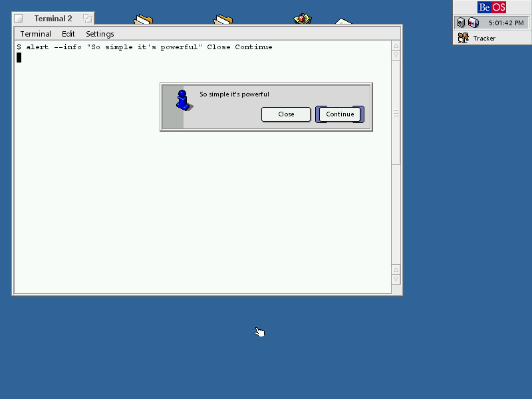Open the Terminal menu
The image size is (532, 399).
[x=36, y=34]
